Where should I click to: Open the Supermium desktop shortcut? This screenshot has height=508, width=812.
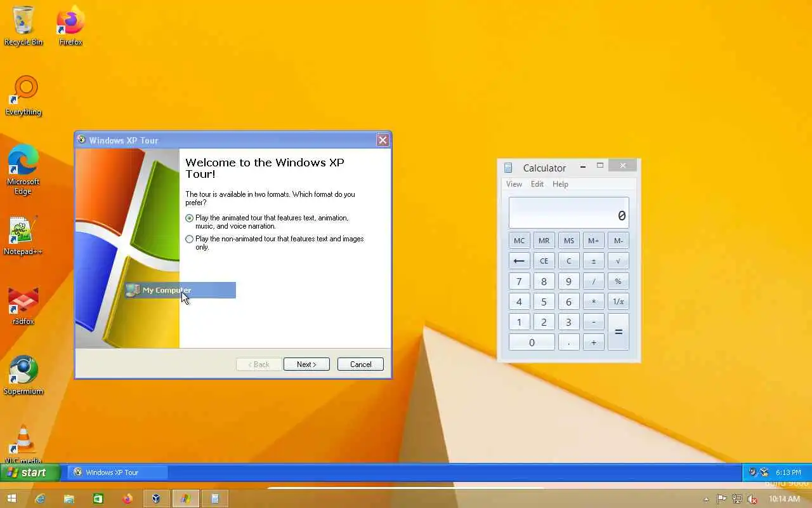[x=23, y=375]
